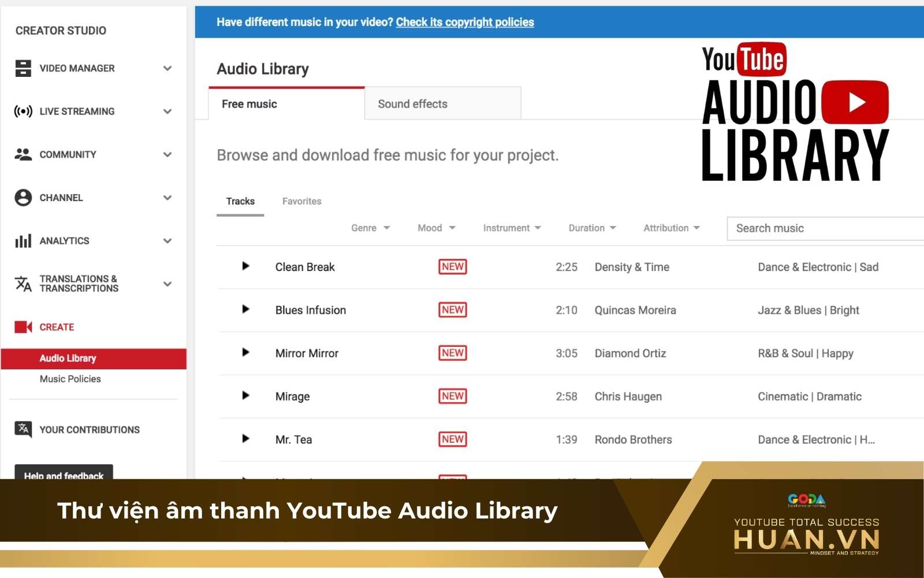Open the Mood filter dropdown
The width and height of the screenshot is (924, 578).
tap(437, 228)
